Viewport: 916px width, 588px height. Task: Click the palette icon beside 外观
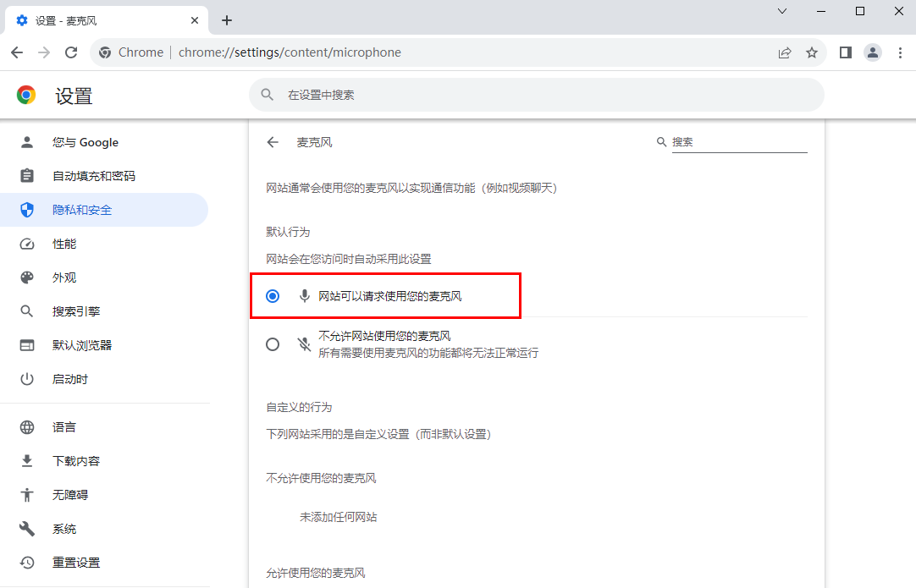[x=27, y=278]
